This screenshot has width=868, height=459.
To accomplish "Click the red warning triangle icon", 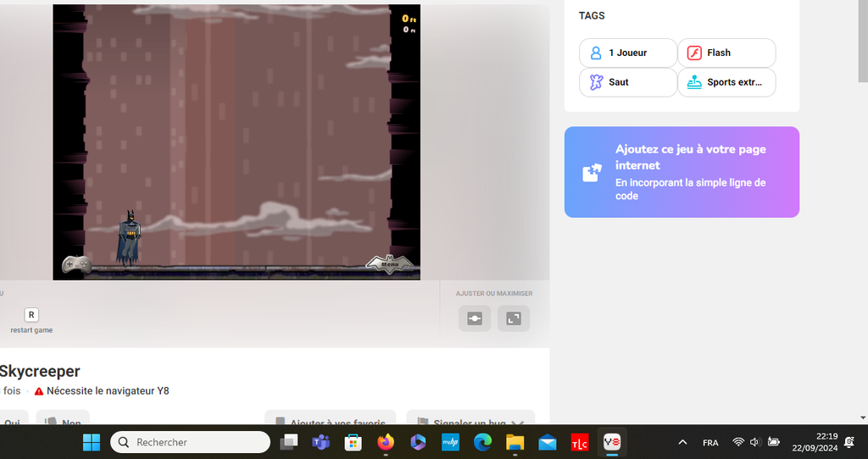I will tap(39, 391).
